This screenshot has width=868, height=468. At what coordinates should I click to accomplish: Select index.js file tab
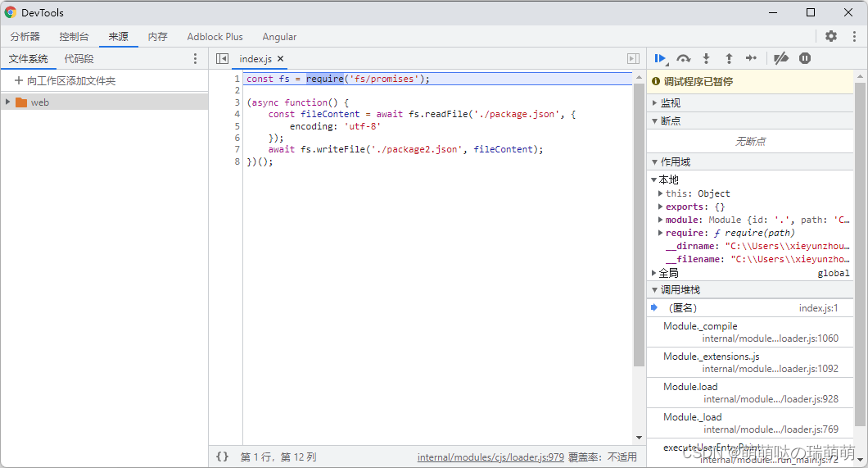click(x=255, y=59)
